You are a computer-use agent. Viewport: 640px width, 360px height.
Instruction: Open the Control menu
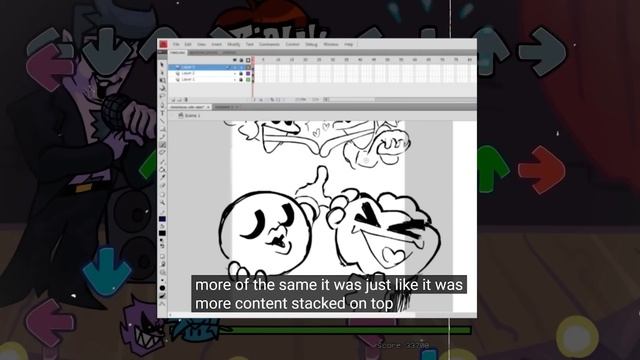292,44
